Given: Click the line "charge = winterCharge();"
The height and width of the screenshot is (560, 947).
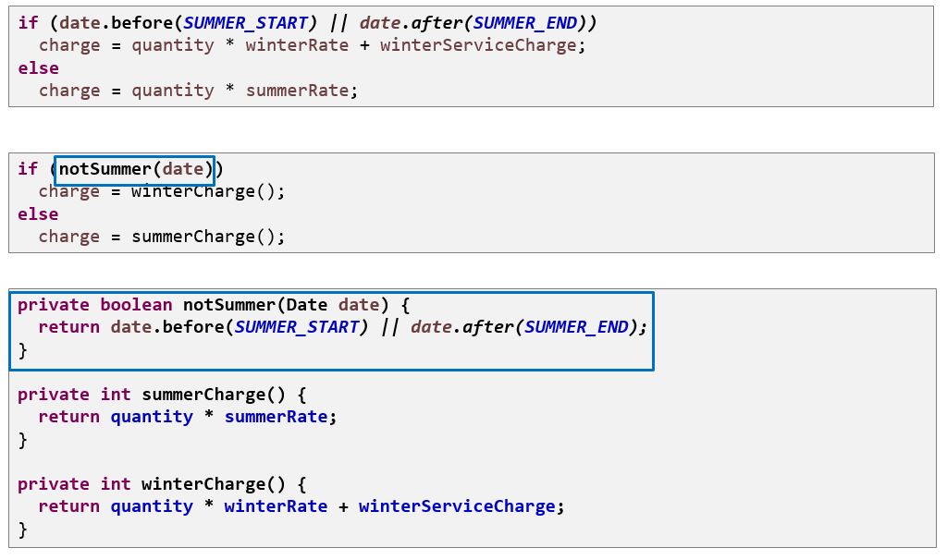Looking at the screenshot, I should [x=161, y=191].
